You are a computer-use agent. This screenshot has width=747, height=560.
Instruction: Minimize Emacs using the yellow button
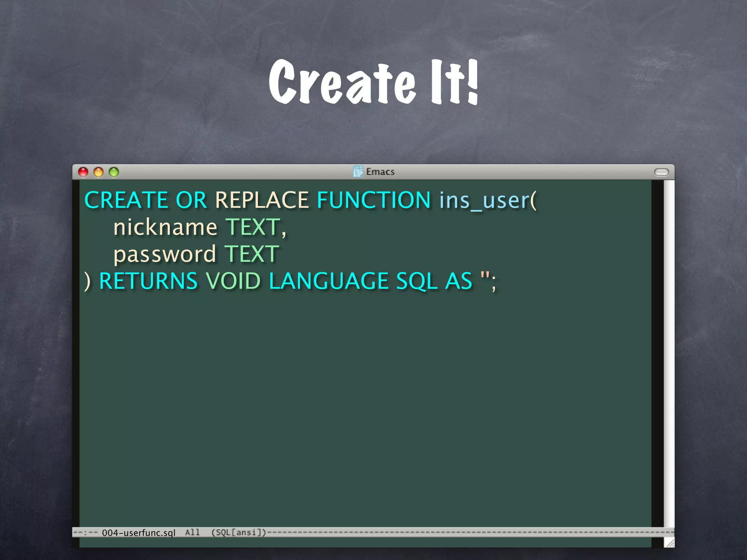(98, 172)
